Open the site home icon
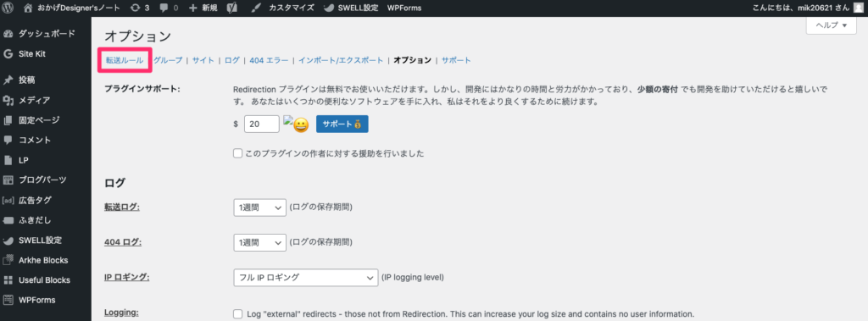Screen dimensions: 868x321 click(x=28, y=8)
